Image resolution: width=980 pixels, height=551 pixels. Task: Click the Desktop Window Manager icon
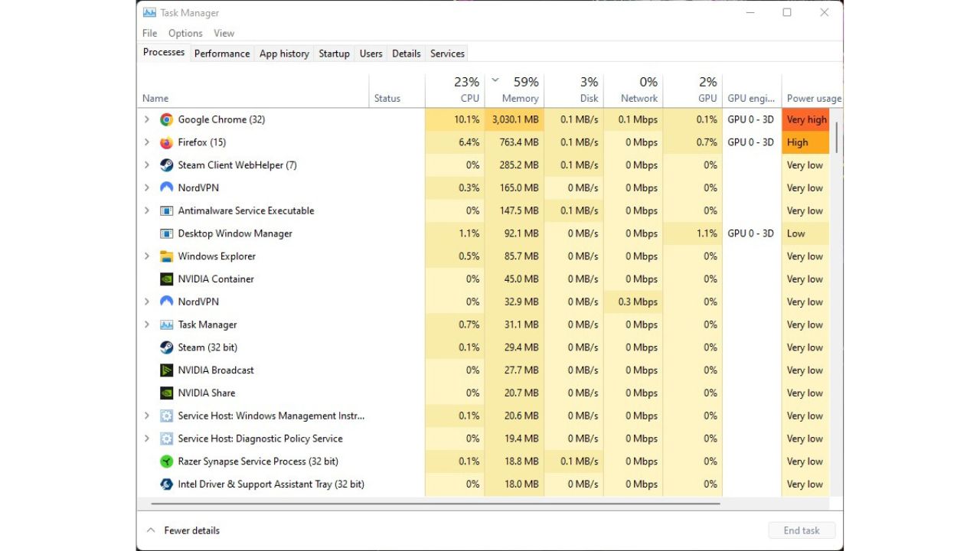coord(166,233)
